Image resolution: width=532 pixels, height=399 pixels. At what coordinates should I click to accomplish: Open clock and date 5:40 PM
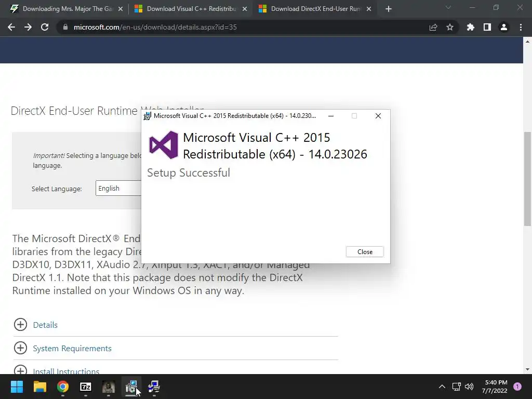click(495, 387)
